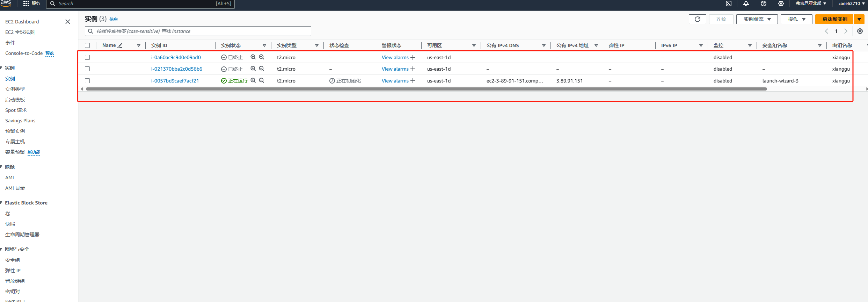Image resolution: width=868 pixels, height=302 pixels.
Task: Open the 信息 info link
Action: pos(114,20)
